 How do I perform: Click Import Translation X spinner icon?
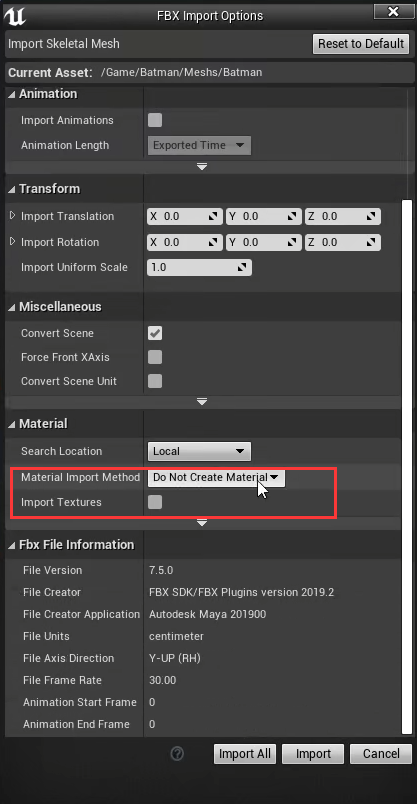point(213,216)
